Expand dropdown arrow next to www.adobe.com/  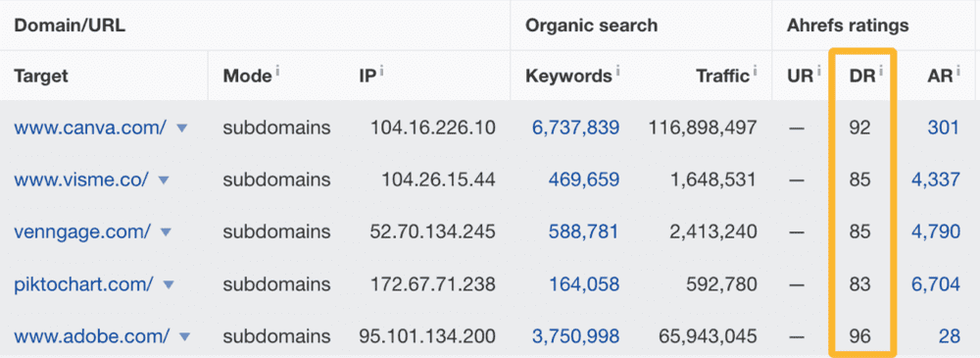(184, 336)
